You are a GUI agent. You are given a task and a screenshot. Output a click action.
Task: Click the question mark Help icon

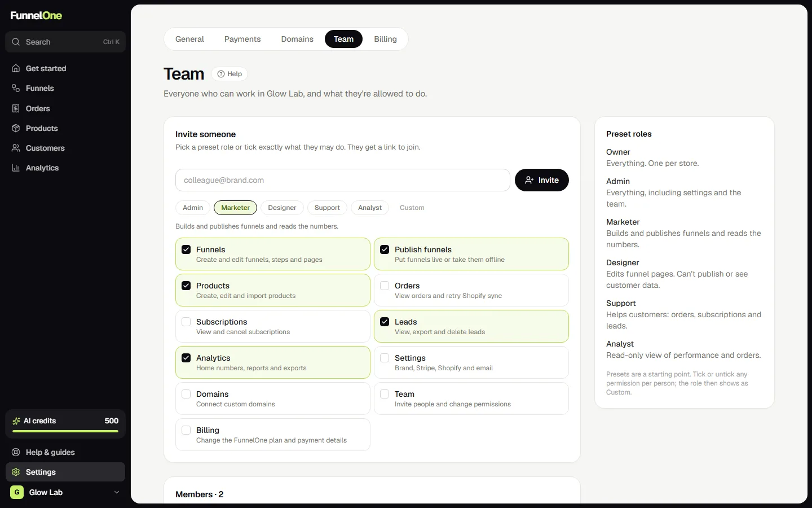tap(221, 74)
